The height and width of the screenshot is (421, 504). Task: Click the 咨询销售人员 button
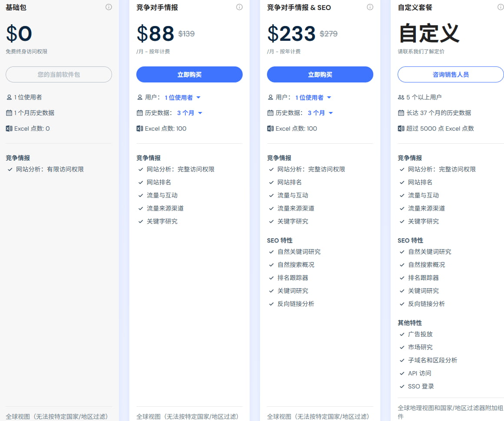[450, 74]
